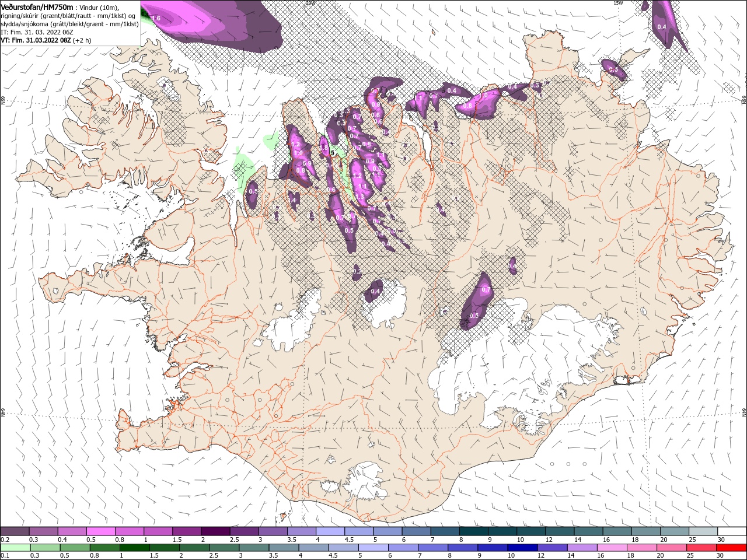The width and height of the screenshot is (747, 560).
Task: Select the 3.5 swatch on the rain scale
Action: click(284, 548)
